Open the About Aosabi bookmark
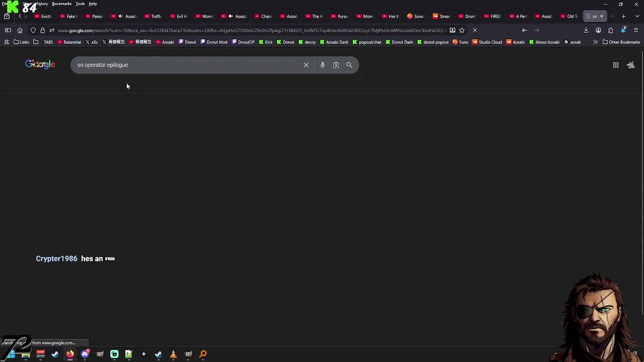The image size is (644, 362). click(x=544, y=42)
